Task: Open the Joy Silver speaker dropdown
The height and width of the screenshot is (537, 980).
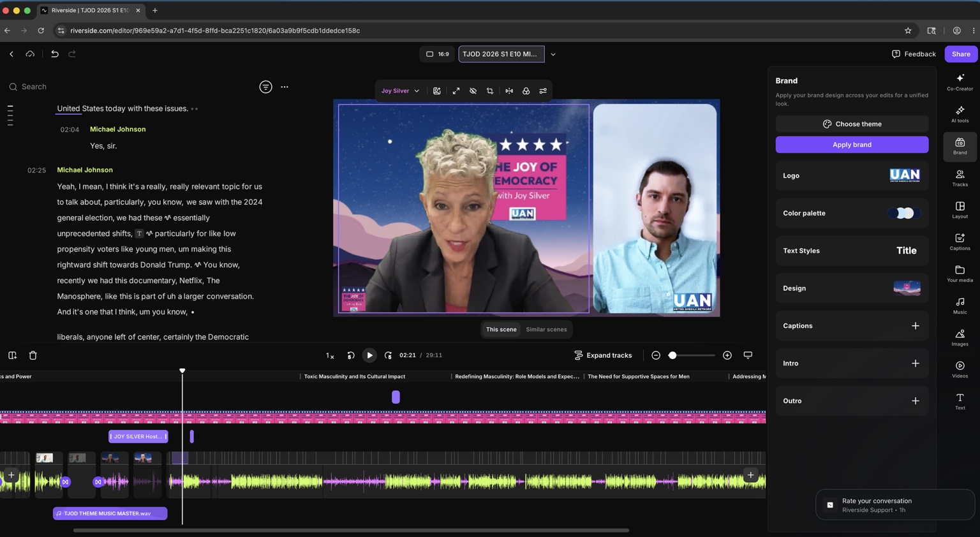Action: coord(400,91)
